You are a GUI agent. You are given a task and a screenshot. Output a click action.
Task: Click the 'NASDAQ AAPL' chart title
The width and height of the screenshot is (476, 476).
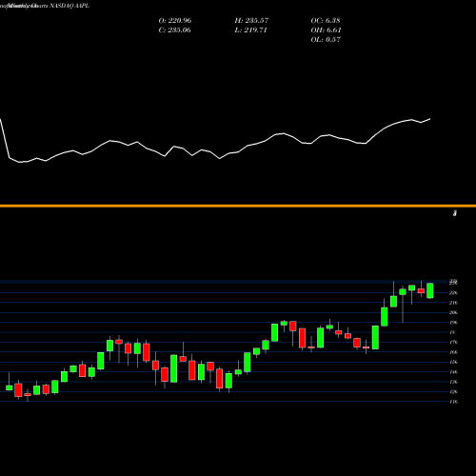coord(69,6)
